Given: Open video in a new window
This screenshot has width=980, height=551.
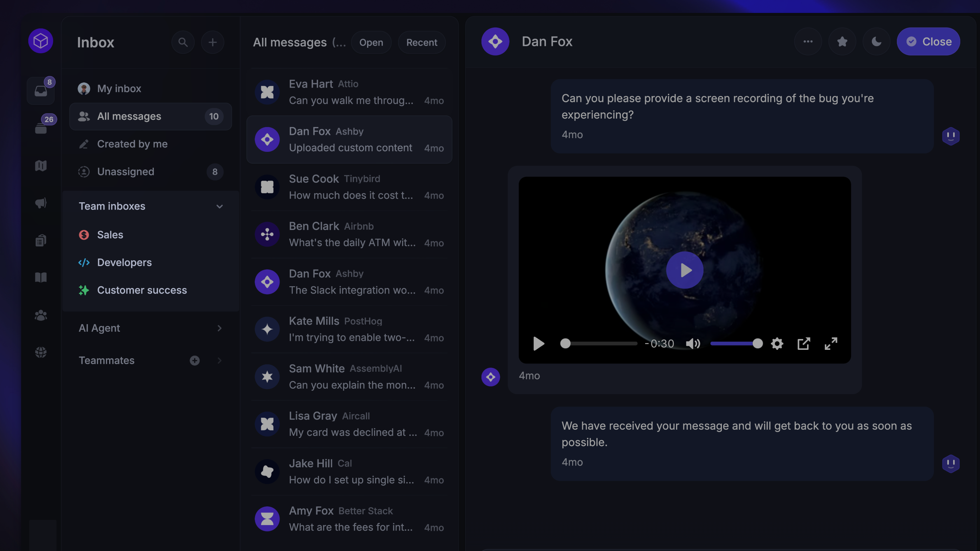Looking at the screenshot, I should (803, 344).
